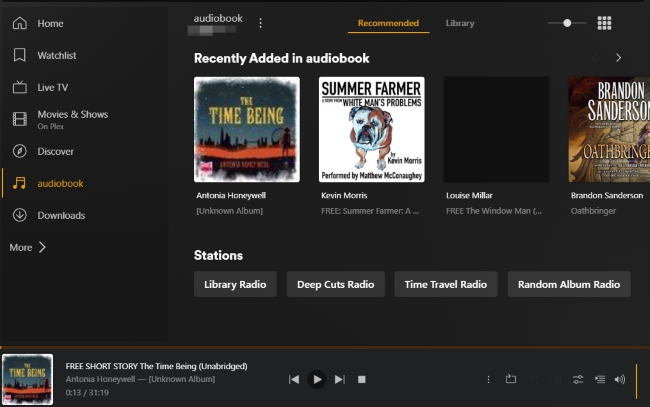Start Library Radio station
Image resolution: width=650 pixels, height=407 pixels.
click(235, 284)
